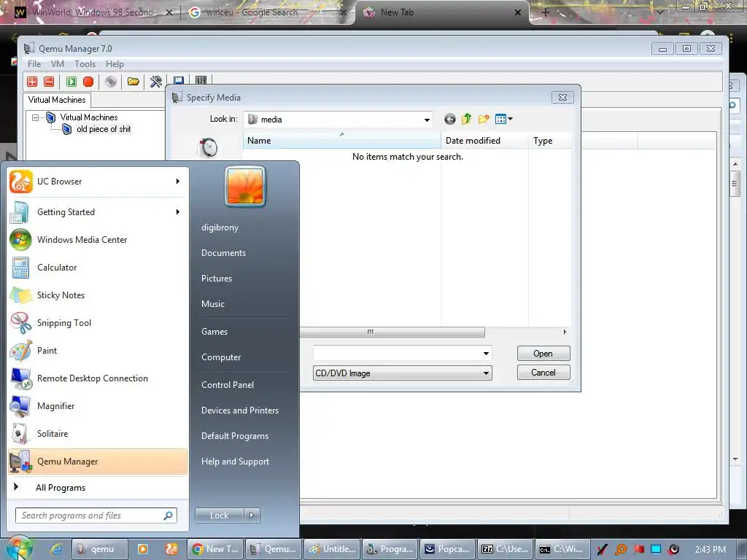Click the horizontal scrollbar in file list

(392, 332)
